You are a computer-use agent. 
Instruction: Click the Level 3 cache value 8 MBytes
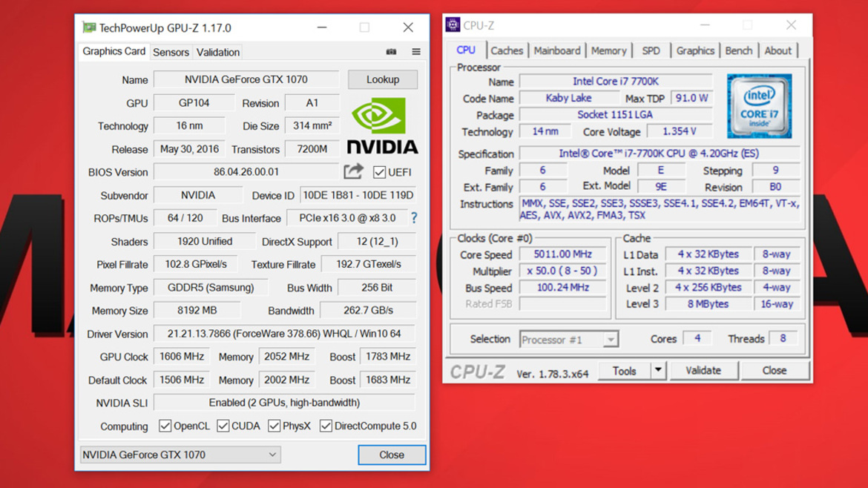708,304
